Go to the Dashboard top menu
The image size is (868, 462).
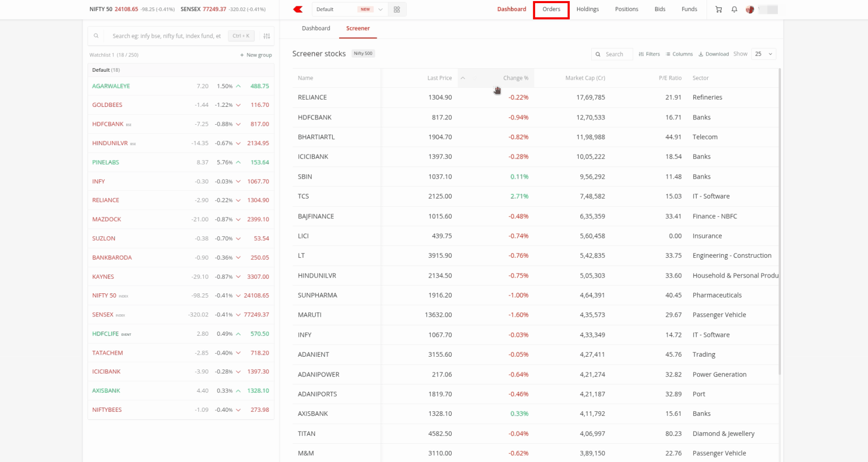point(512,9)
